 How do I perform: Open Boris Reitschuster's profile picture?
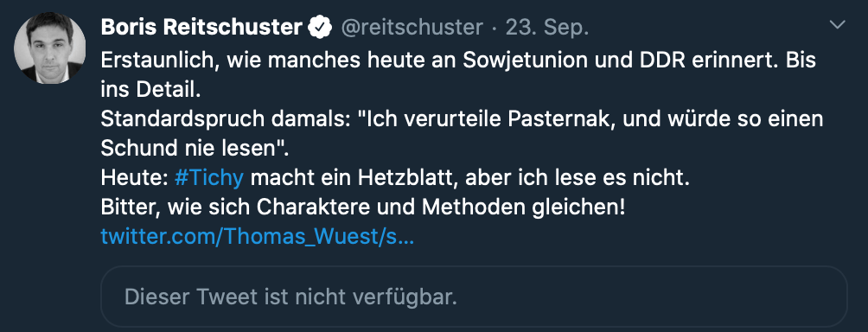coord(50,48)
